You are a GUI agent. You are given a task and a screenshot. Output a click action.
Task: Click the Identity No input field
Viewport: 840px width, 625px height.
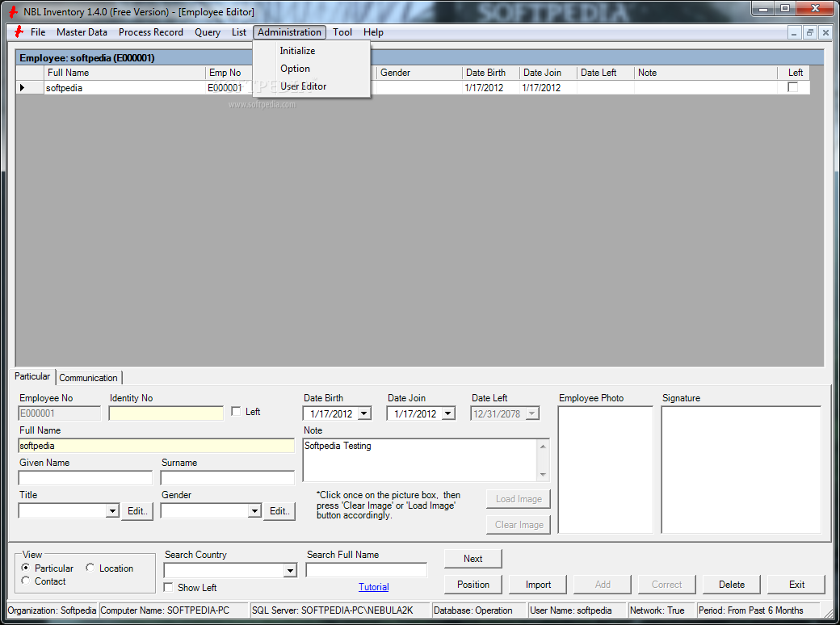click(166, 413)
